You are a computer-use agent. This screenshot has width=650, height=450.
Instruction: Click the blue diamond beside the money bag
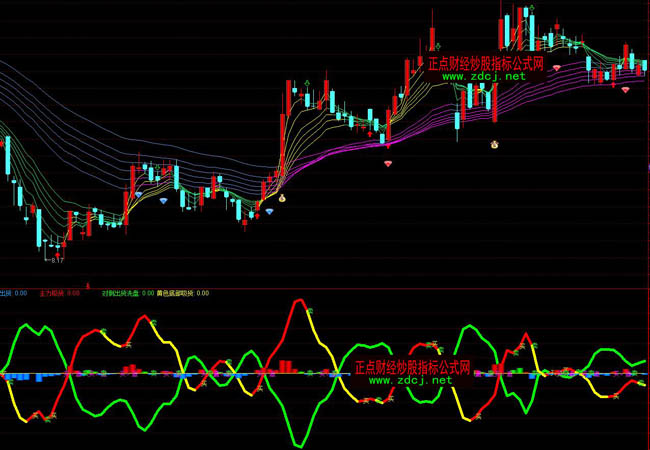(269, 211)
